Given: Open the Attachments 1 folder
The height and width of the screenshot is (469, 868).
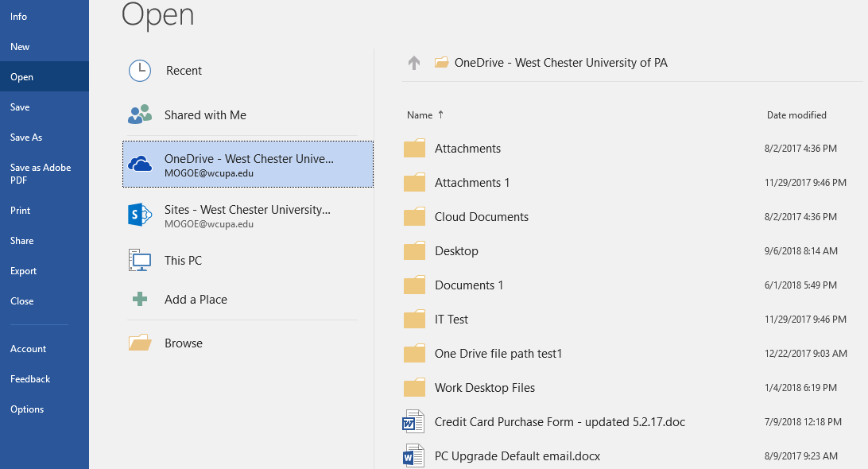Looking at the screenshot, I should coord(472,183).
